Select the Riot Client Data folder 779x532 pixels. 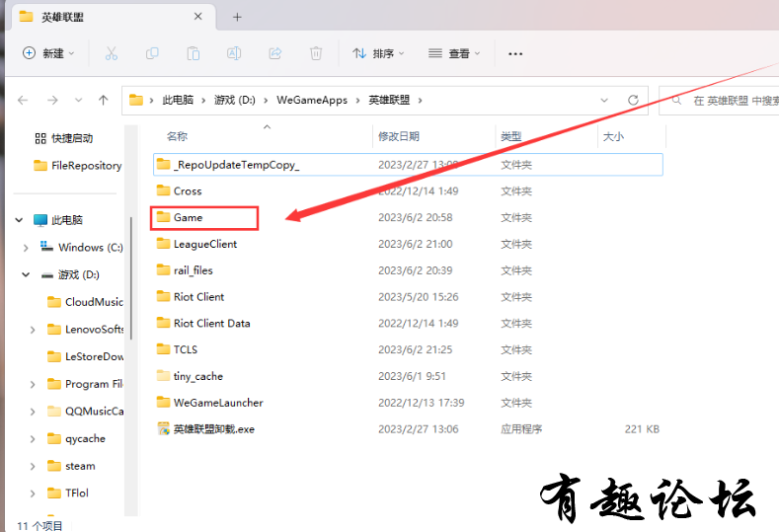[408, 324]
